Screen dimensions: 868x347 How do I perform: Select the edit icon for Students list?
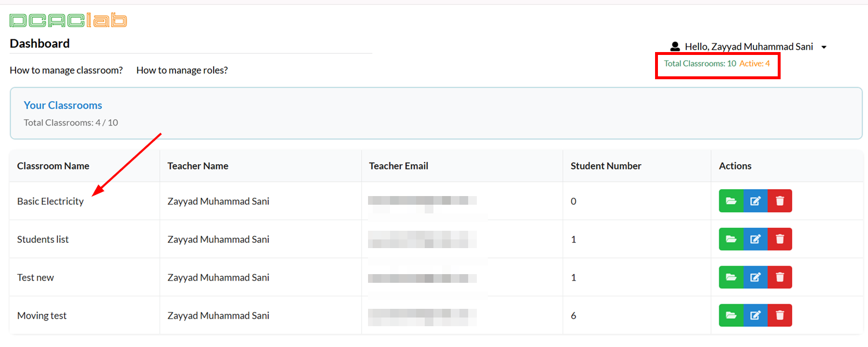coord(755,239)
